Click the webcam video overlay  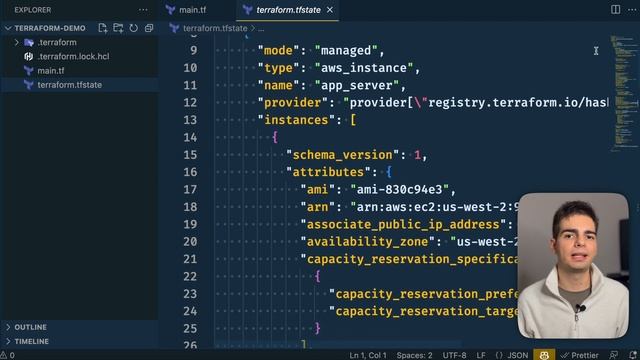pos(573,265)
